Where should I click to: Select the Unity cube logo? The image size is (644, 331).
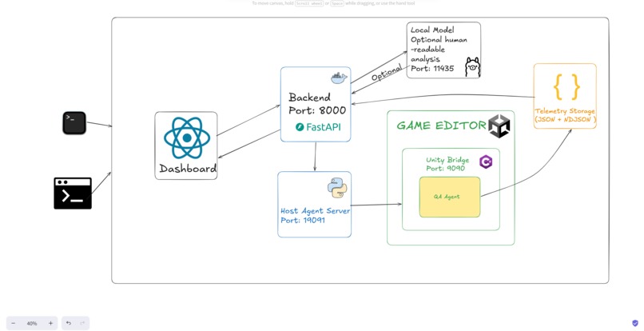(499, 126)
